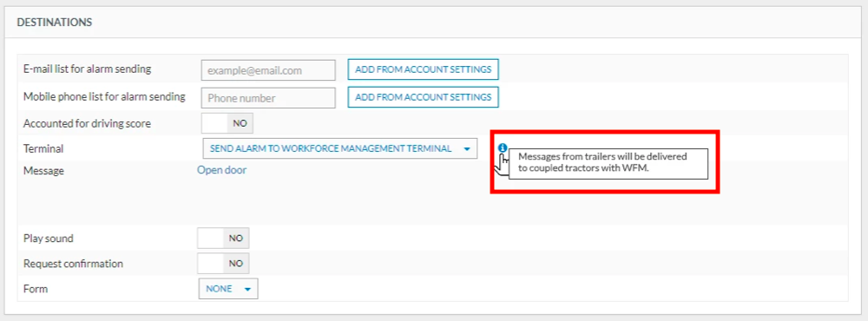This screenshot has height=321, width=868.
Task: Click the Mobile phone list for alarm sending label
Action: [x=104, y=97]
